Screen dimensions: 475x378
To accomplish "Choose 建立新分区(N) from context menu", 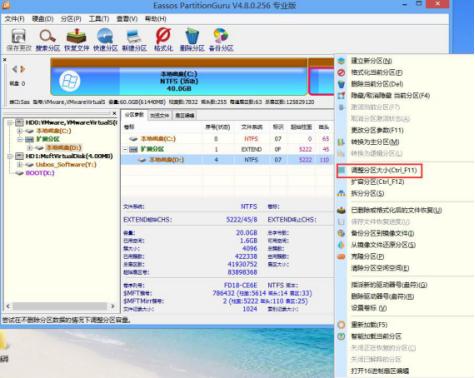I will point(371,61).
